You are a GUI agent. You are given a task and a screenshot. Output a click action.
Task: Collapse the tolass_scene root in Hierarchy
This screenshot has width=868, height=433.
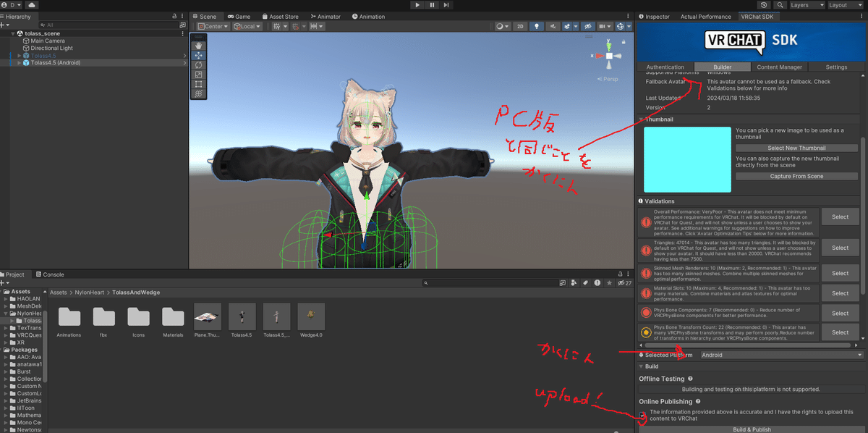[13, 33]
